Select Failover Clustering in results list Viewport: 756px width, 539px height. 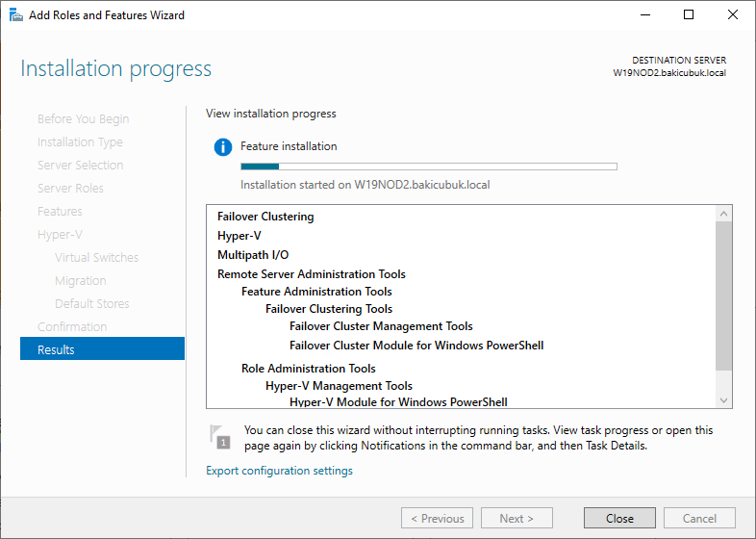265,217
